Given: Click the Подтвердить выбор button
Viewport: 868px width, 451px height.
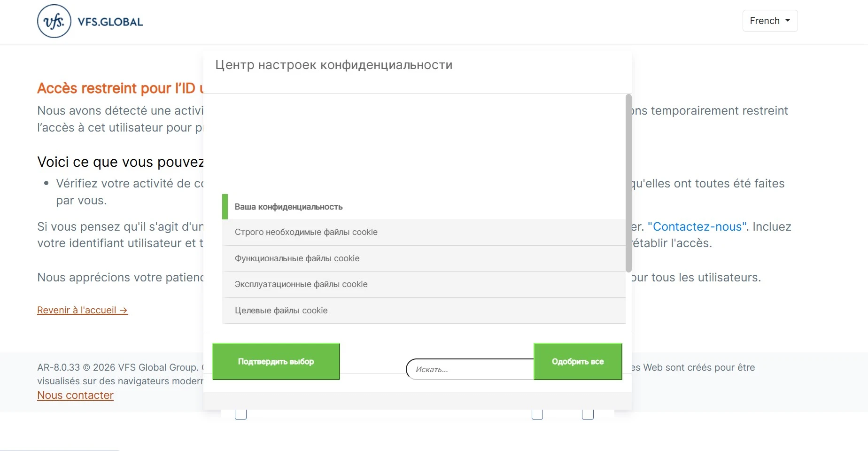Looking at the screenshot, I should (x=276, y=361).
